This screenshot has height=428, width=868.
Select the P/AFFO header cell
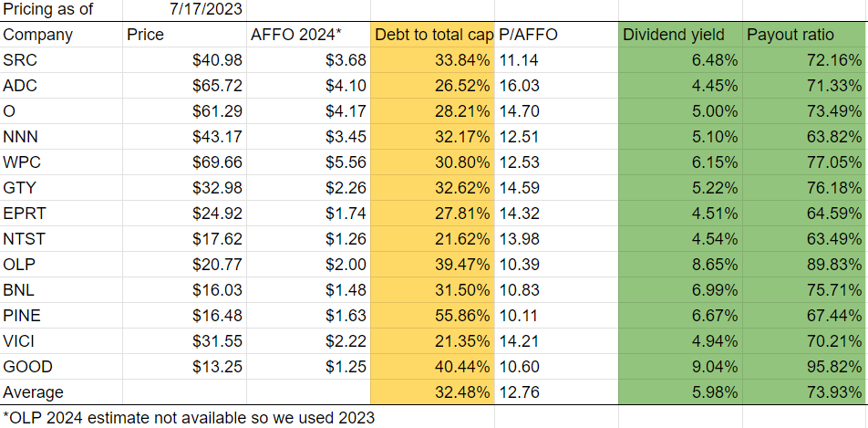click(528, 35)
